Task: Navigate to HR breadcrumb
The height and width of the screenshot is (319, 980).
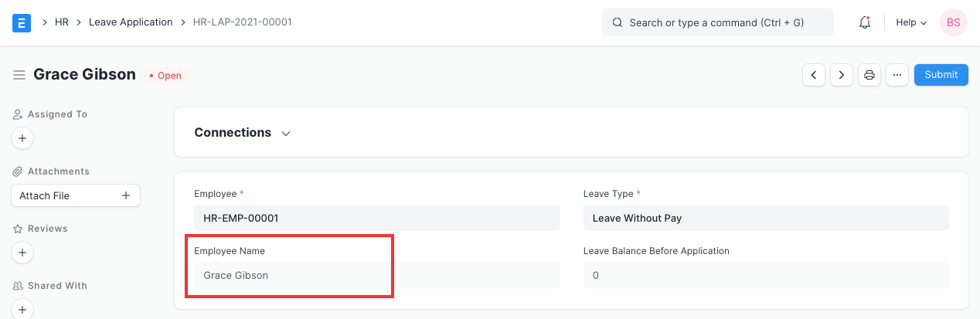Action: coord(62,22)
